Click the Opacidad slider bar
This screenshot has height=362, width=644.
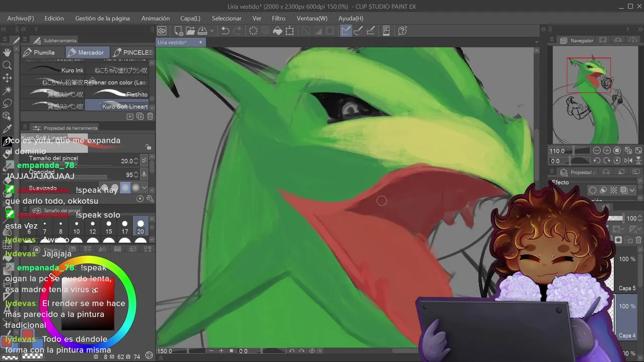click(x=67, y=177)
